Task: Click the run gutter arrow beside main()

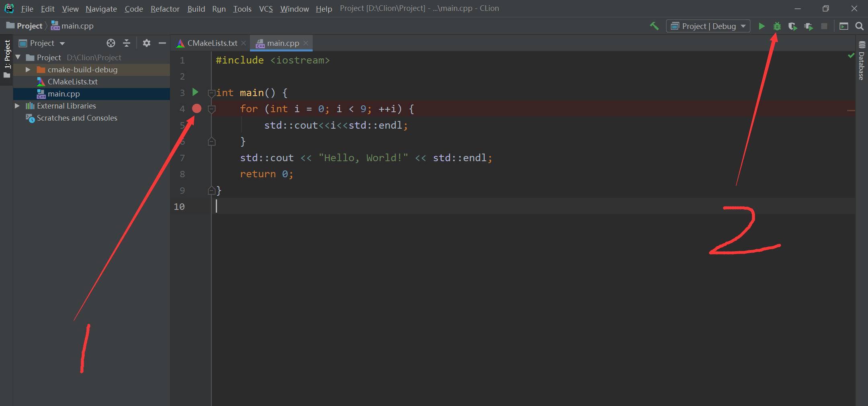Action: (x=195, y=92)
